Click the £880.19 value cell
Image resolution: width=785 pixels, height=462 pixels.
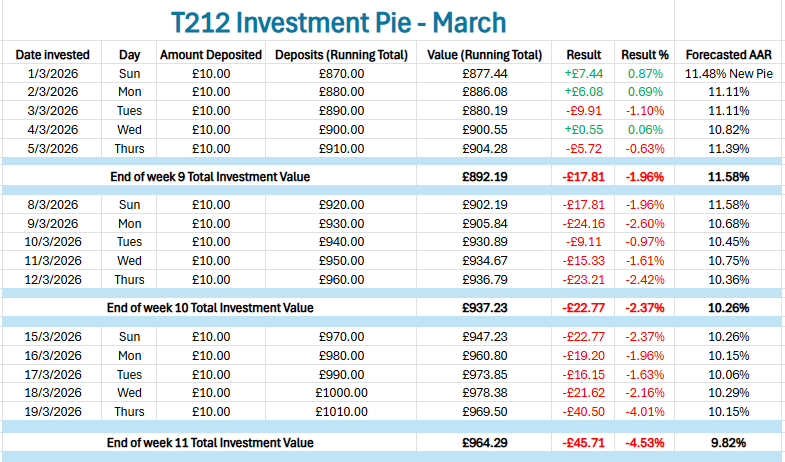[x=484, y=111]
